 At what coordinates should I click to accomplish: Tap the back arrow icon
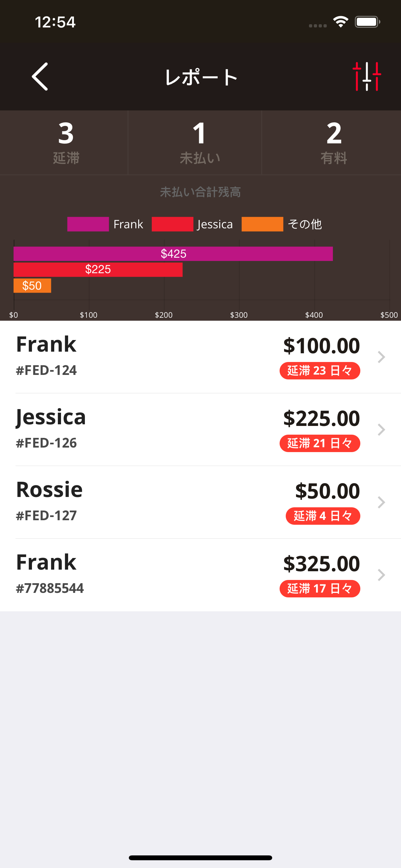[40, 77]
